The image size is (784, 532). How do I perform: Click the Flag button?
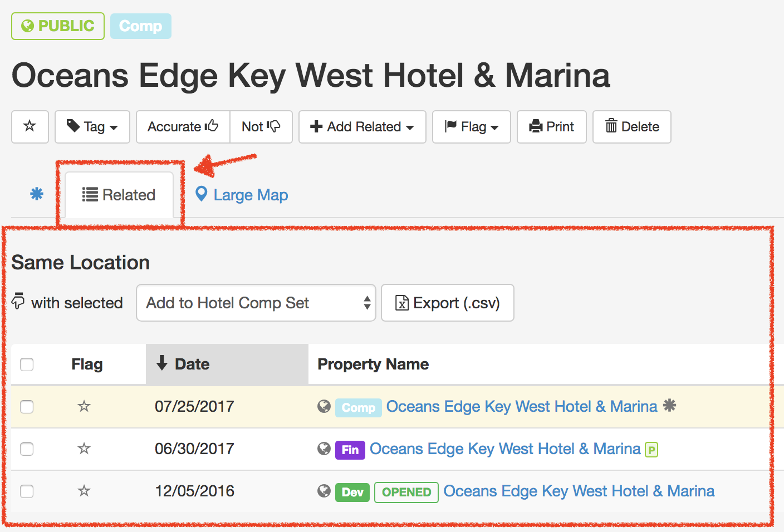point(471,127)
